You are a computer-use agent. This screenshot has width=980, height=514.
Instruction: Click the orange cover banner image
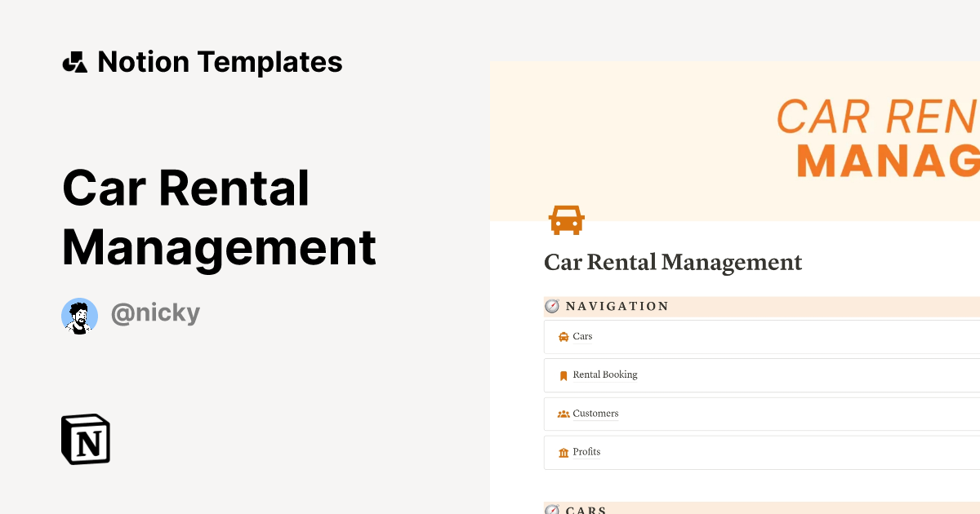pyautogui.click(x=735, y=139)
